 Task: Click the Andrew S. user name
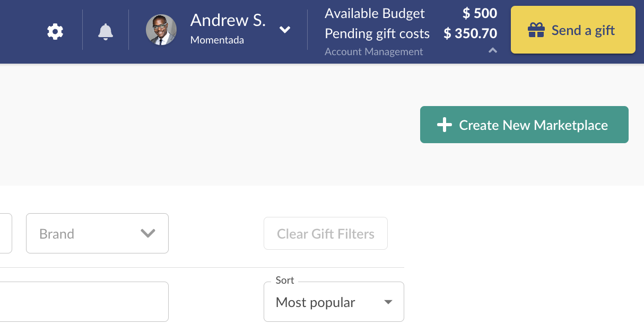pyautogui.click(x=228, y=20)
